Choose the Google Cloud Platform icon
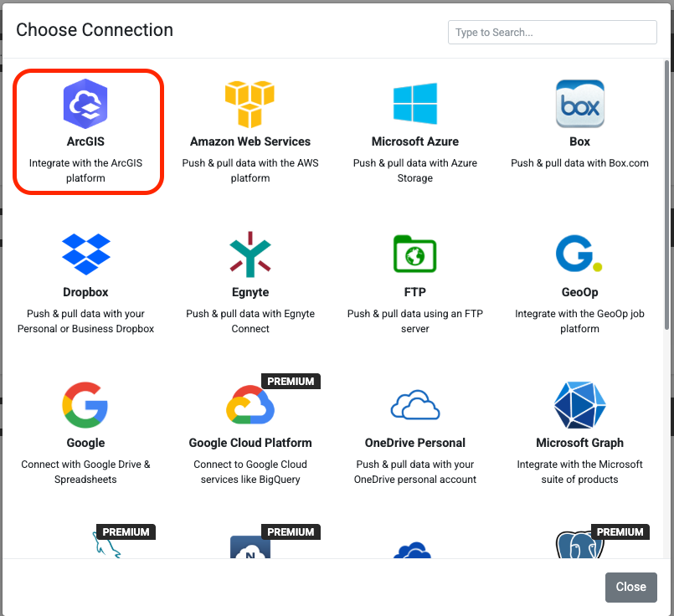The image size is (674, 616). tap(250, 404)
